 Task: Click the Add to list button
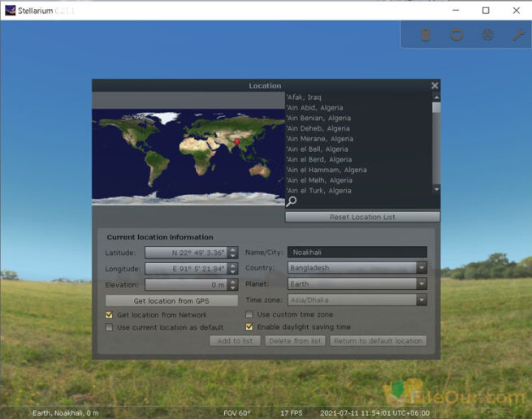pos(235,341)
